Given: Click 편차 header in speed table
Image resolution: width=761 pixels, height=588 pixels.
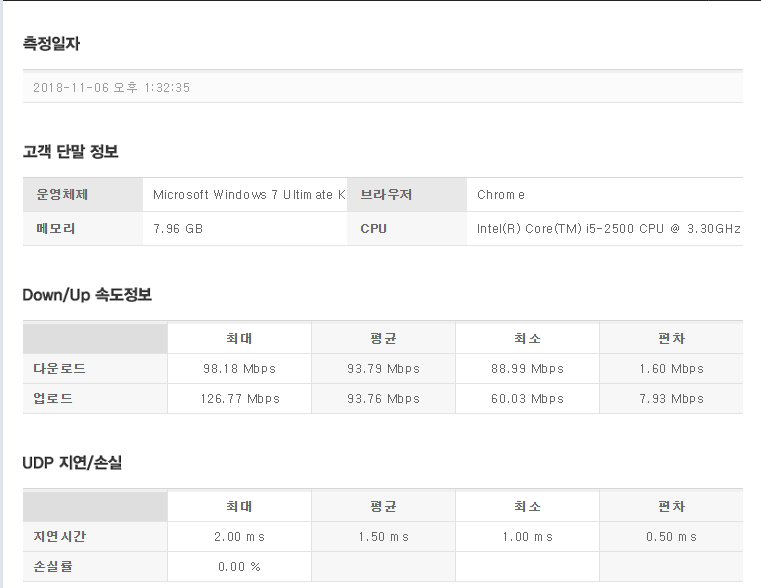Looking at the screenshot, I should (671, 338).
